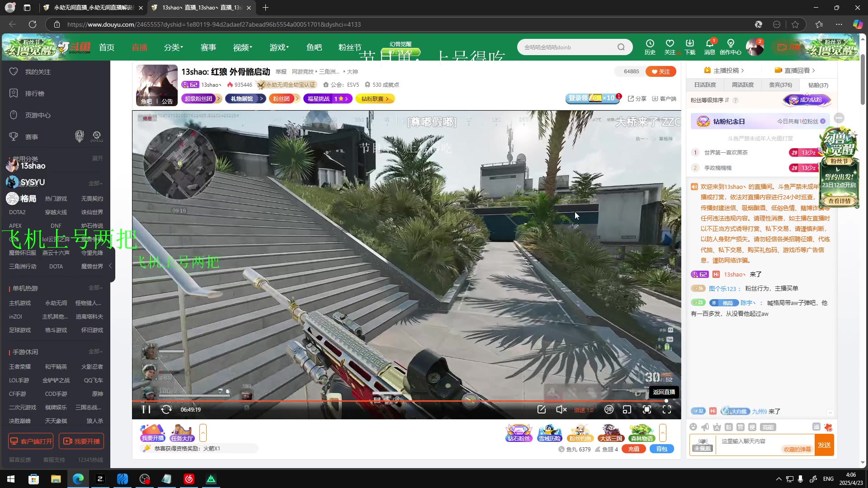The height and width of the screenshot is (488, 868).
Task: Click the crown A font-style icon
Action: (717, 427)
